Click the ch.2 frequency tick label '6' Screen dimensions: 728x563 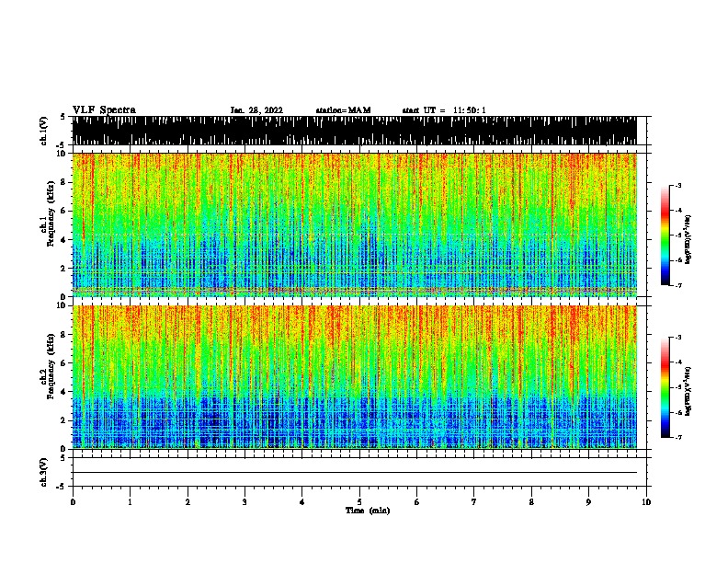tap(63, 363)
